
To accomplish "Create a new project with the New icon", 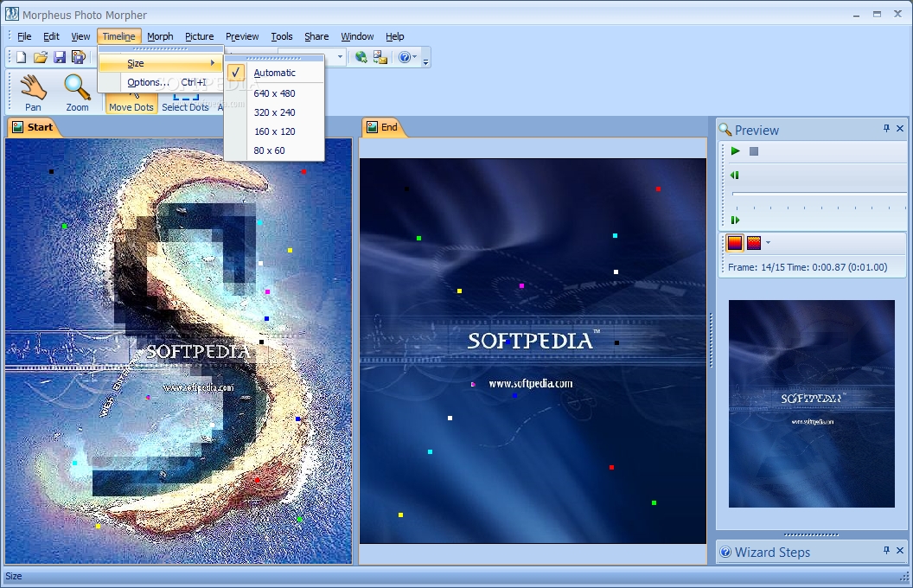I will pos(21,57).
